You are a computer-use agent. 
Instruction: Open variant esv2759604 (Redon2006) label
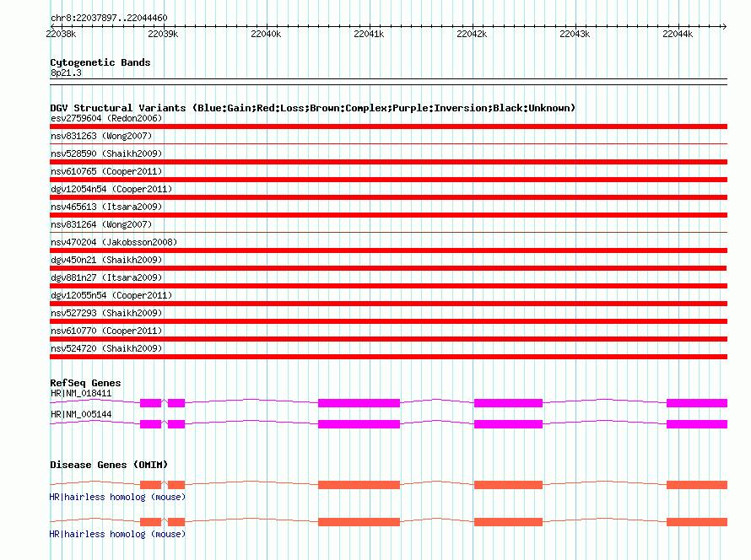[x=106, y=118]
